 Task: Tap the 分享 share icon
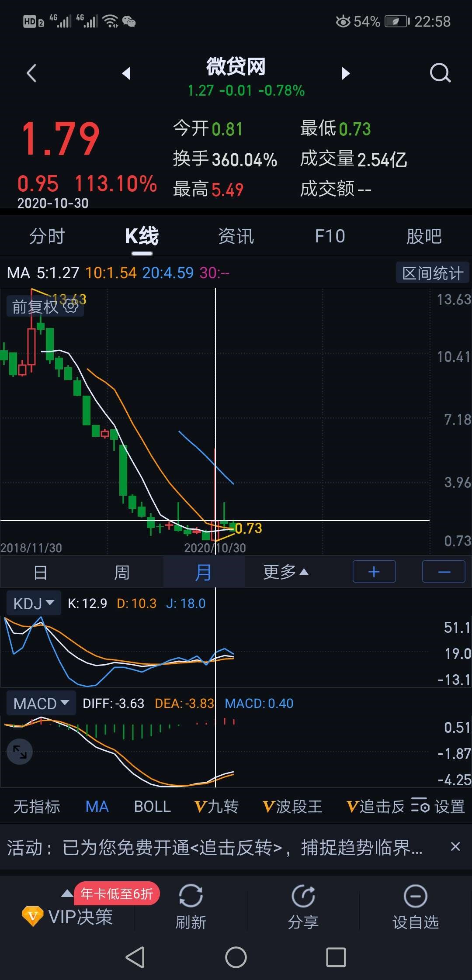[x=303, y=896]
